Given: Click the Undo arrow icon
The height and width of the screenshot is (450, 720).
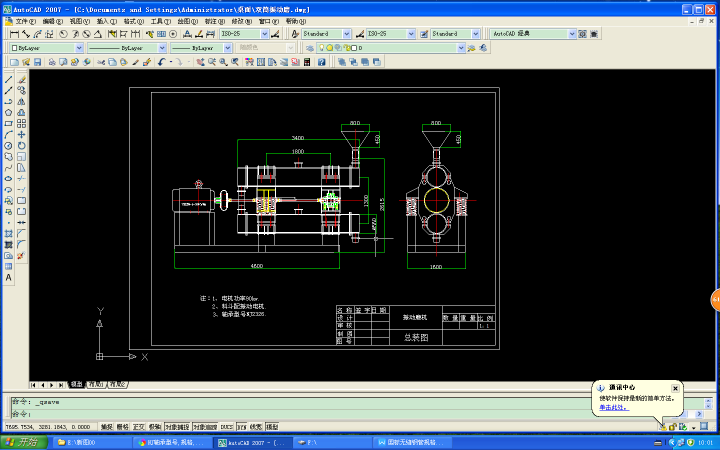Looking at the screenshot, I should coord(161,62).
